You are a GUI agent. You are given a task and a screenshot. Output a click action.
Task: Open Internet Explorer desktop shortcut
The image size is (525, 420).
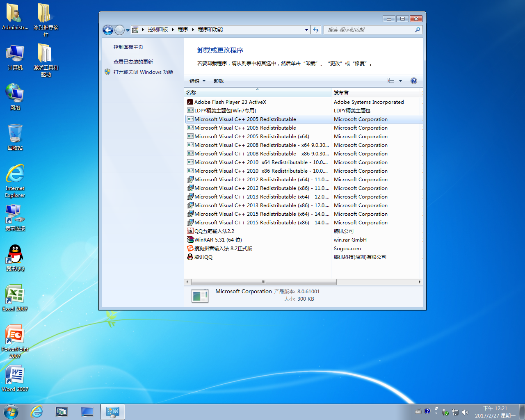click(15, 181)
